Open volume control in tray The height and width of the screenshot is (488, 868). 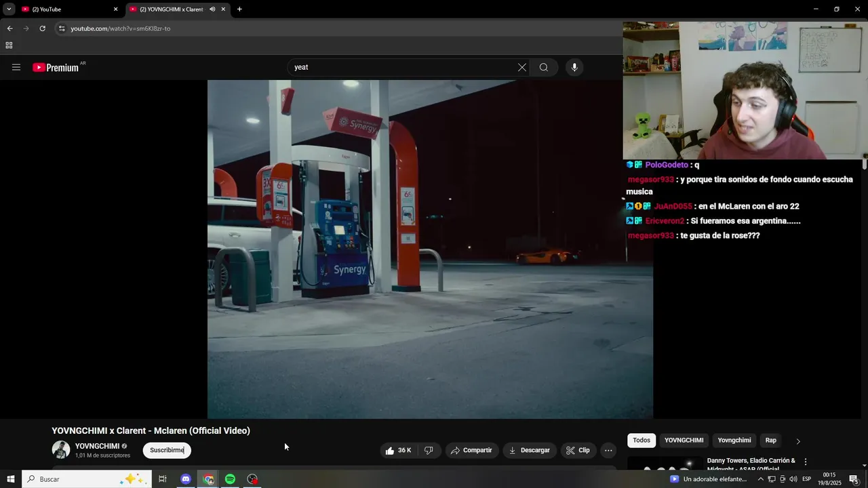[x=793, y=479]
